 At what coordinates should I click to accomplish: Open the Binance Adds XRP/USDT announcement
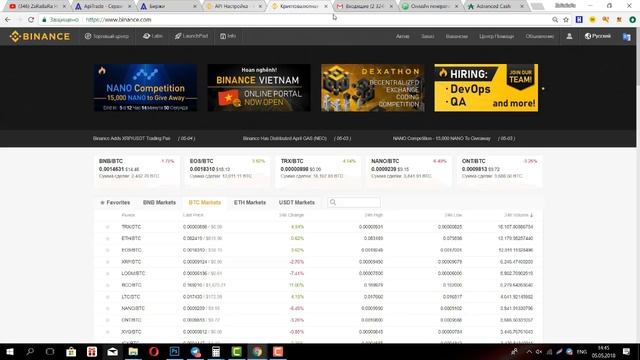click(x=144, y=138)
